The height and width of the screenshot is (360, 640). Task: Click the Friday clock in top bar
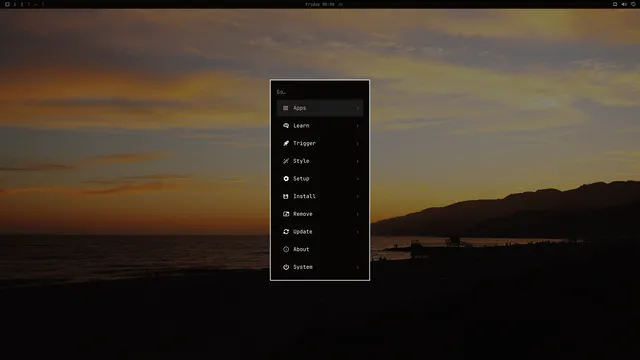[x=320, y=4]
